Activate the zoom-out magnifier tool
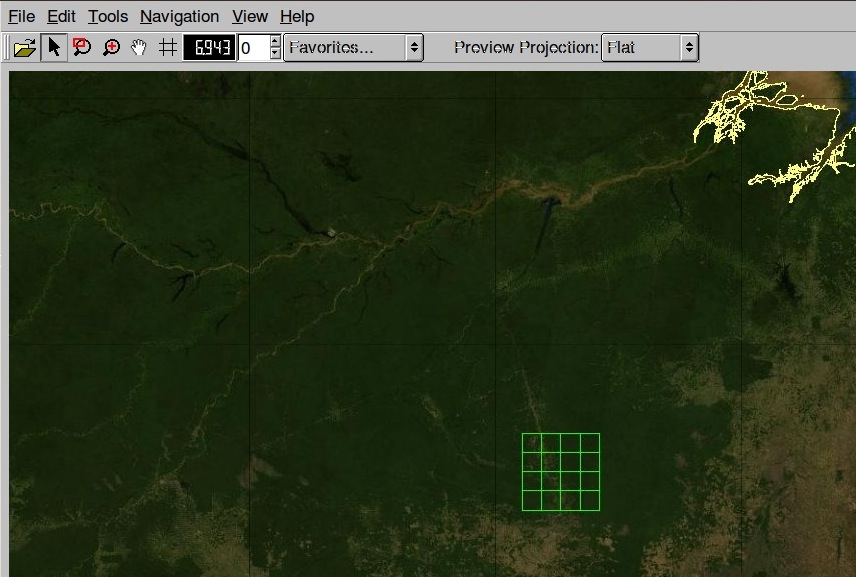 (x=81, y=46)
